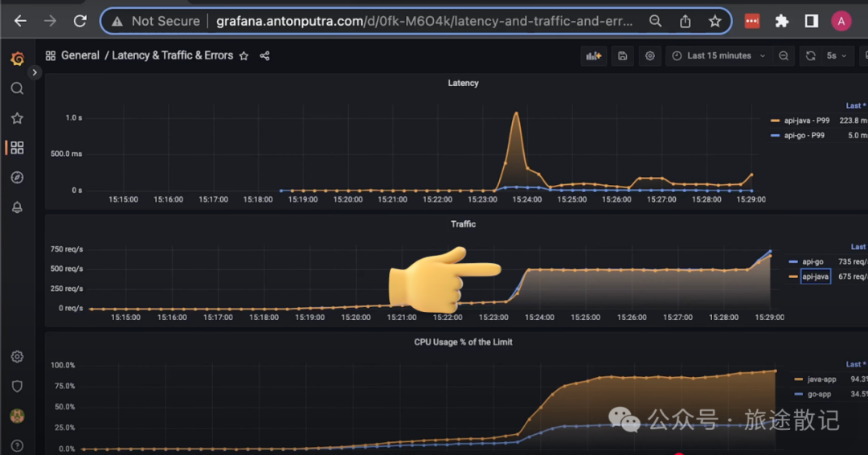This screenshot has height=455, width=868.
Task: Save the dashboard
Action: pyautogui.click(x=622, y=56)
